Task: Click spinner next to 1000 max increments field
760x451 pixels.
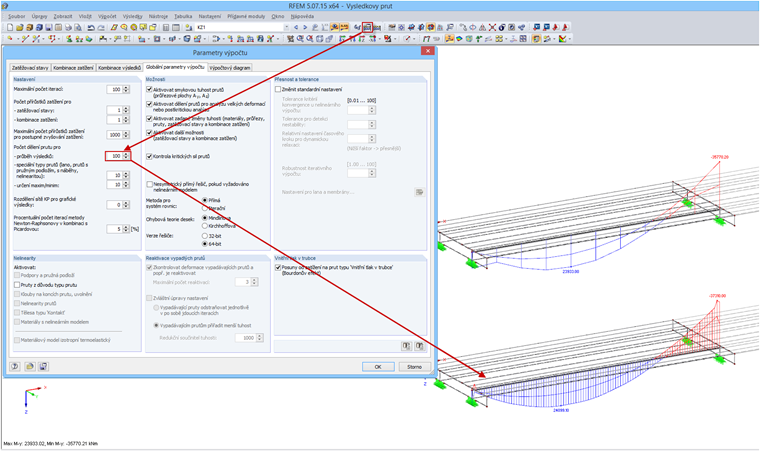Action: 126,135
